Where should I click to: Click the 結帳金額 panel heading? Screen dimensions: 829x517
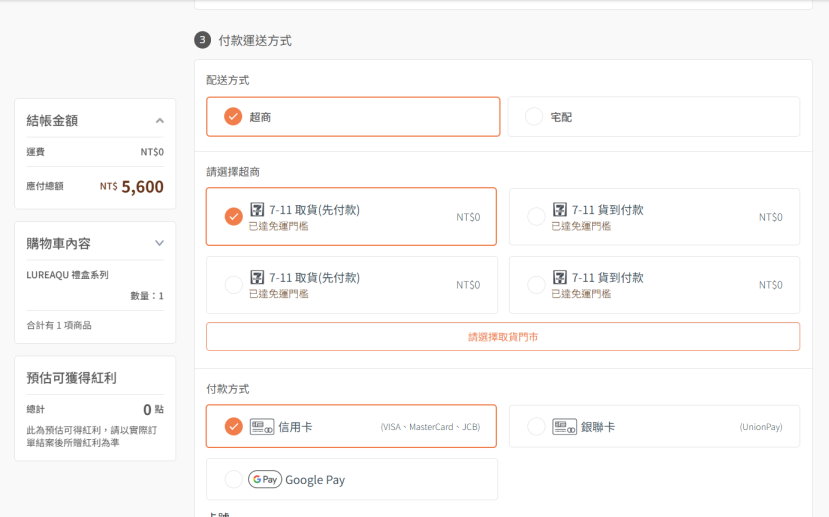pos(52,121)
